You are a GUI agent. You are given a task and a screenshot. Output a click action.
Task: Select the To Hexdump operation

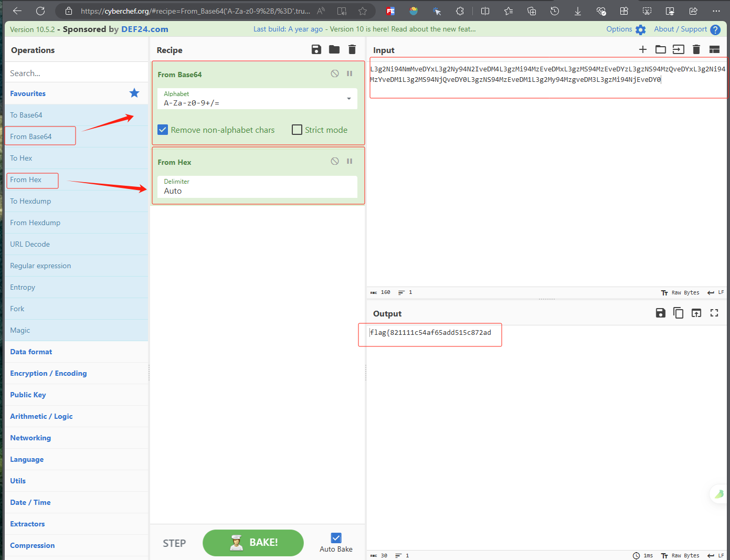point(77,201)
